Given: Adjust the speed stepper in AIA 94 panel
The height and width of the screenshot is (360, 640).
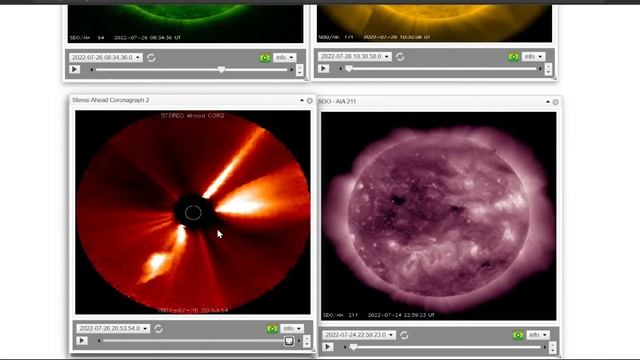Looking at the screenshot, I should [300, 70].
